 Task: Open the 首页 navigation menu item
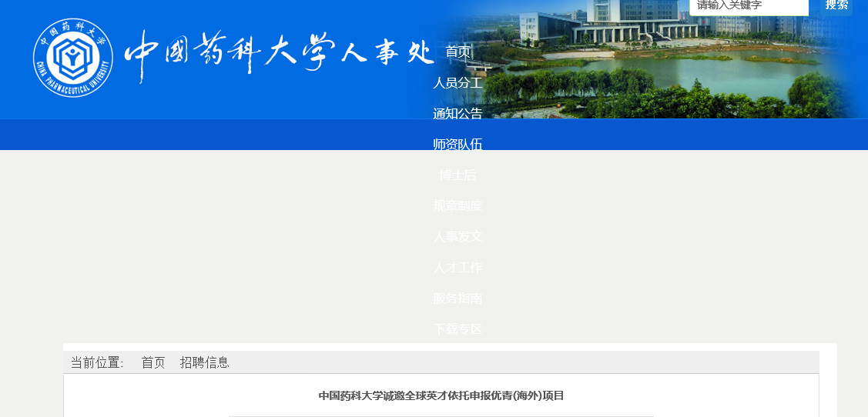click(x=457, y=52)
